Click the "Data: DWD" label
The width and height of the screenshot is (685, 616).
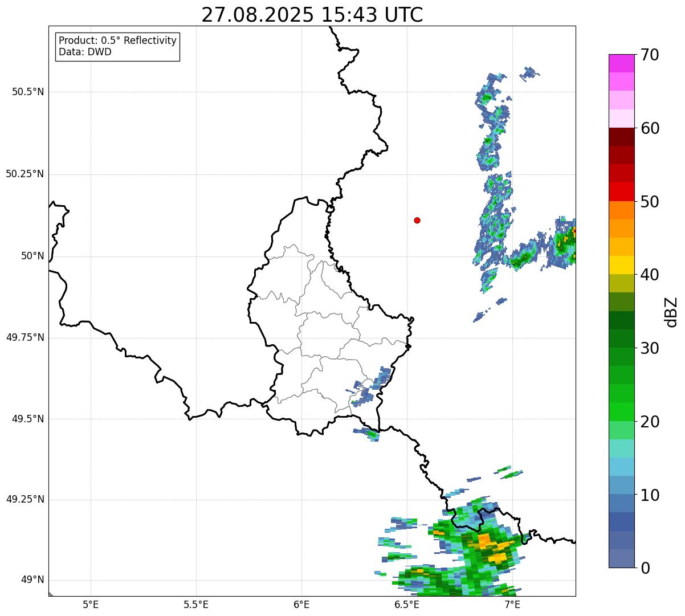85,52
